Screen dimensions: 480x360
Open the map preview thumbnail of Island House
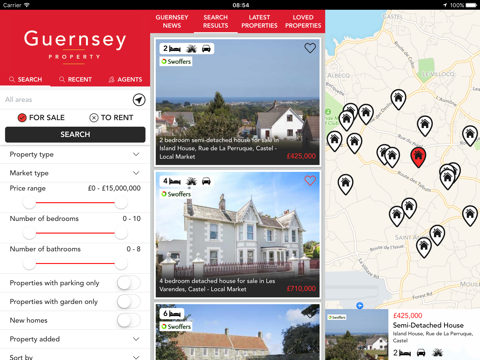[357, 335]
